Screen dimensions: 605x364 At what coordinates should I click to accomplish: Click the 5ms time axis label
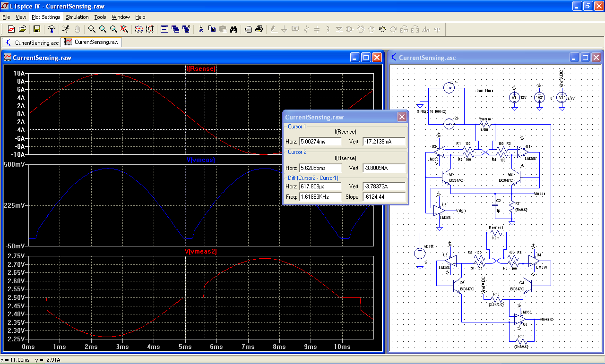coord(185,347)
